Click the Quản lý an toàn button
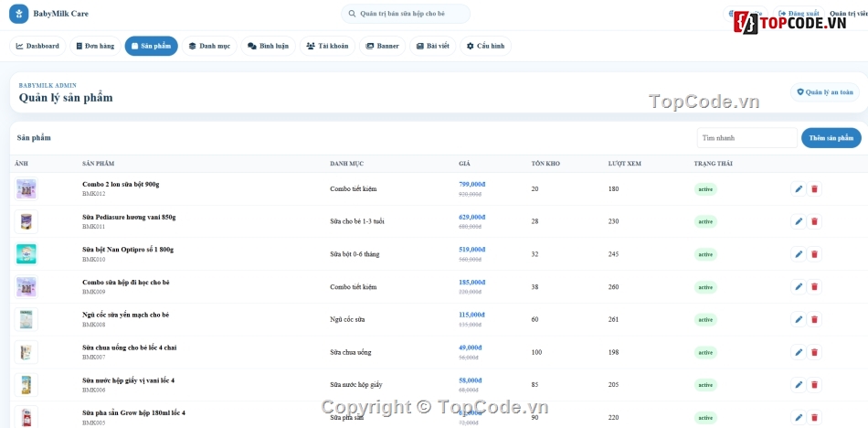 [825, 92]
